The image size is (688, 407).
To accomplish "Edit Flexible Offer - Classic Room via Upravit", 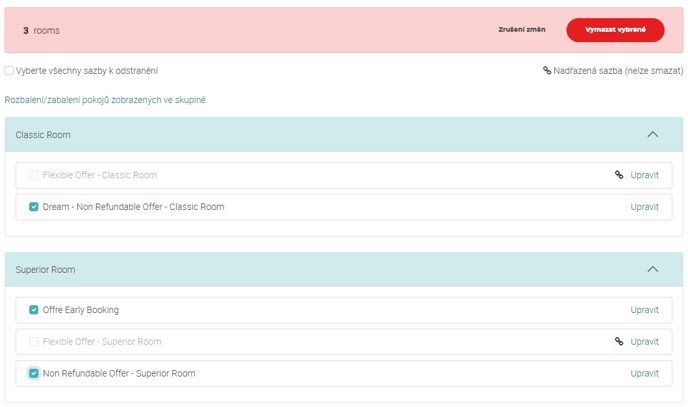I will (644, 175).
